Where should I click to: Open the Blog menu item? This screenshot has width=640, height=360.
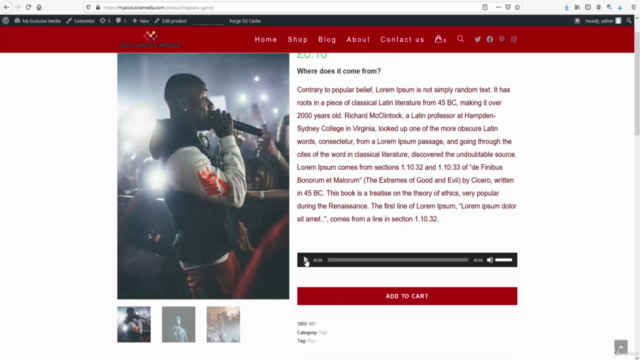(327, 40)
